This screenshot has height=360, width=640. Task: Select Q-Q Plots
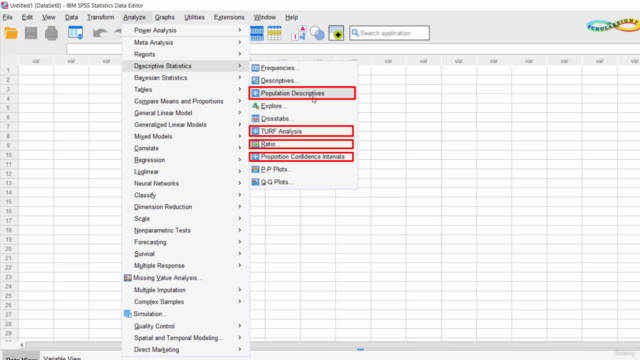tap(303, 182)
